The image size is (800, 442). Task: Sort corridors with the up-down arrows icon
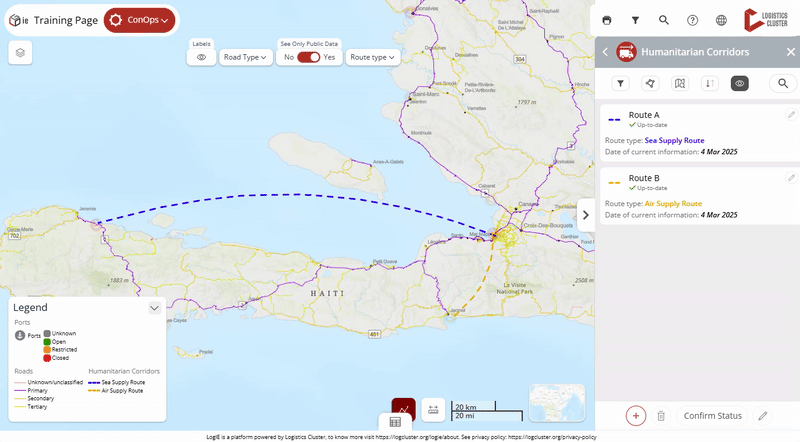[x=710, y=84]
